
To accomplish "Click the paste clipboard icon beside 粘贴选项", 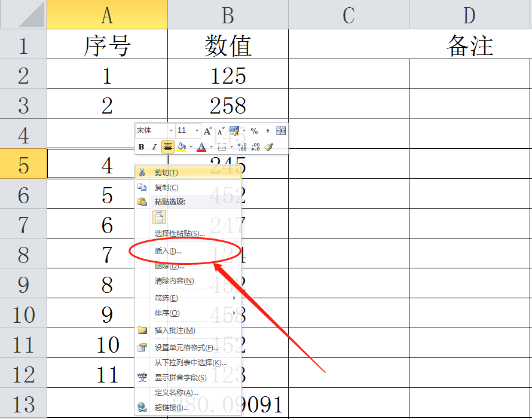I will pyautogui.click(x=142, y=202).
